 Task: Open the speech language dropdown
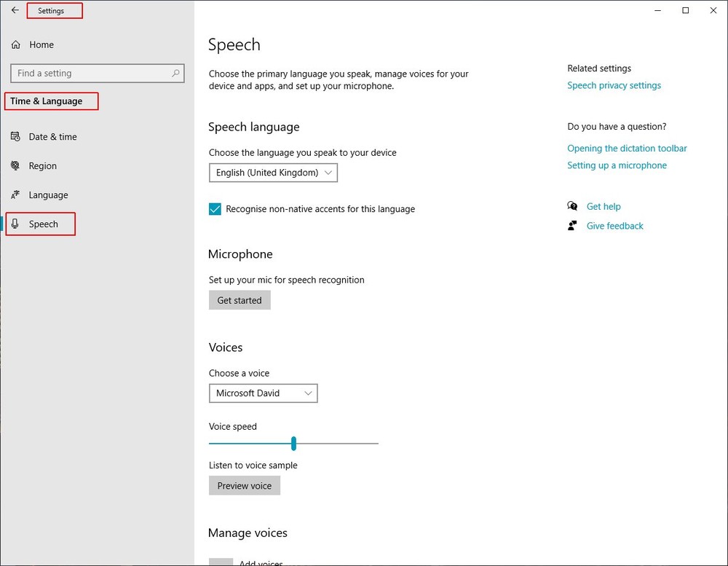pos(273,173)
